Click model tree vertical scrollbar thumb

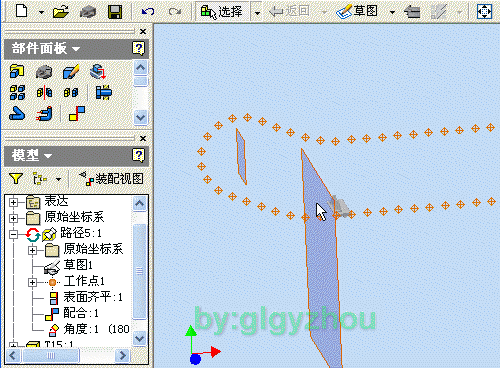[x=140, y=271]
